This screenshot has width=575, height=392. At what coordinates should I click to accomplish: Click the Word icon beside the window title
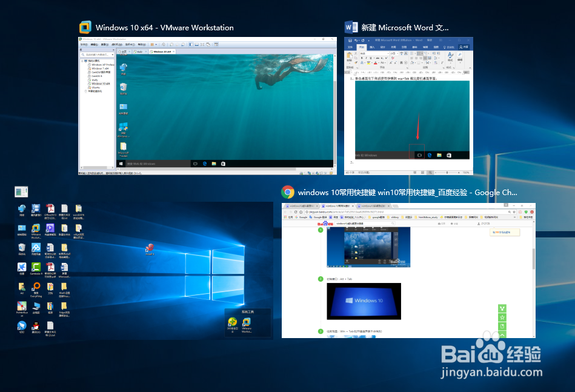coord(351,27)
